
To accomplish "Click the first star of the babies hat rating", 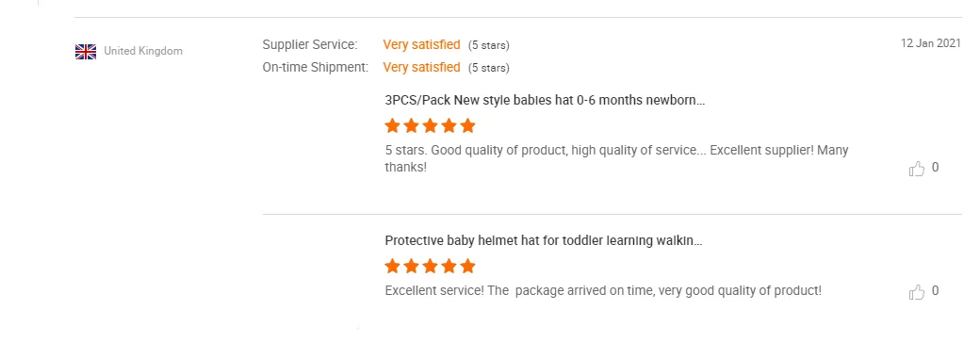I will (x=392, y=126).
